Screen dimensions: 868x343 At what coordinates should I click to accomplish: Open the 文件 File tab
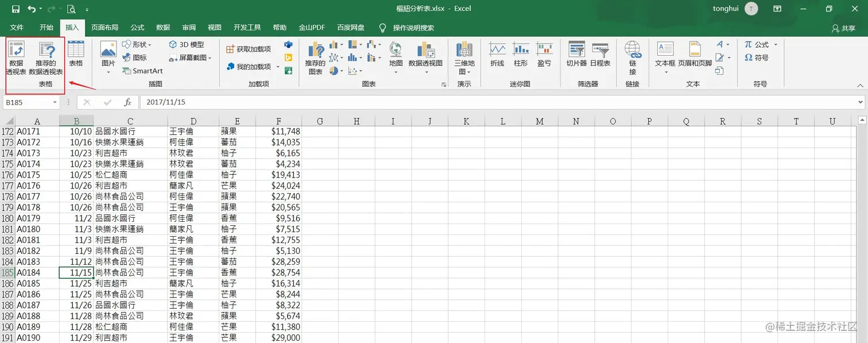17,28
